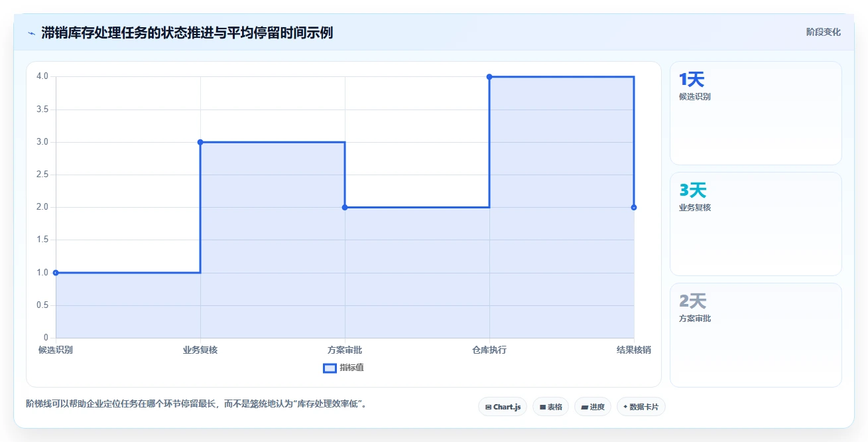Select the 结果核销 data point at 2.0
Image resolution: width=868 pixels, height=442 pixels.
(x=634, y=207)
